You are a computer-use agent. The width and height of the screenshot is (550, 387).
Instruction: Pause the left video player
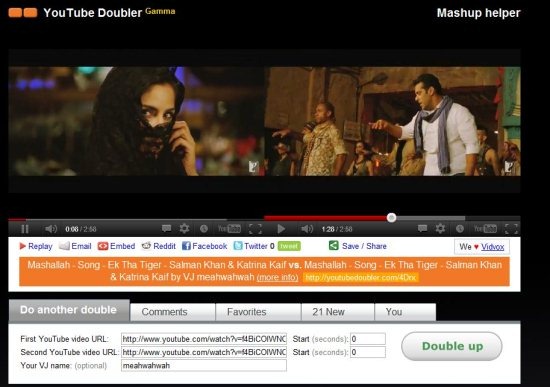tap(25, 229)
